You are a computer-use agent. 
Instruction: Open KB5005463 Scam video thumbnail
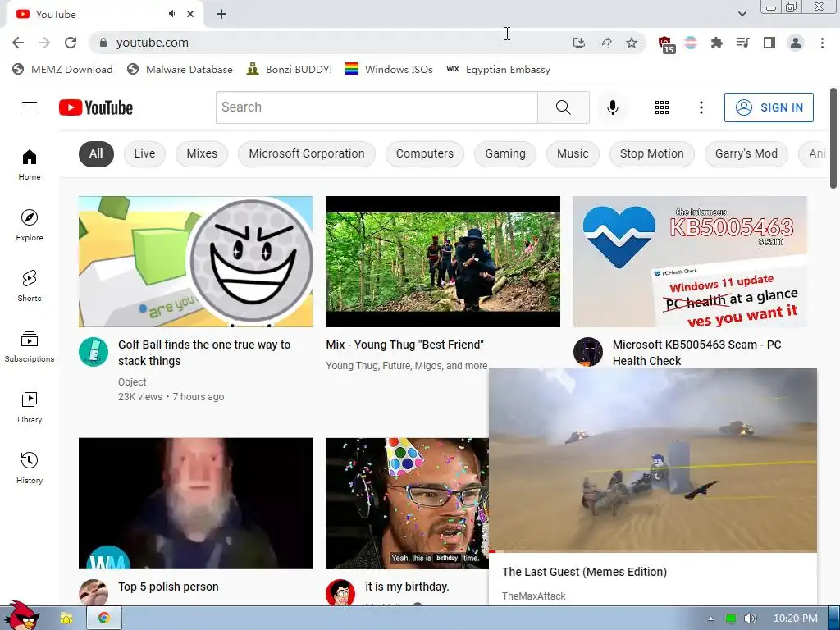pos(690,262)
